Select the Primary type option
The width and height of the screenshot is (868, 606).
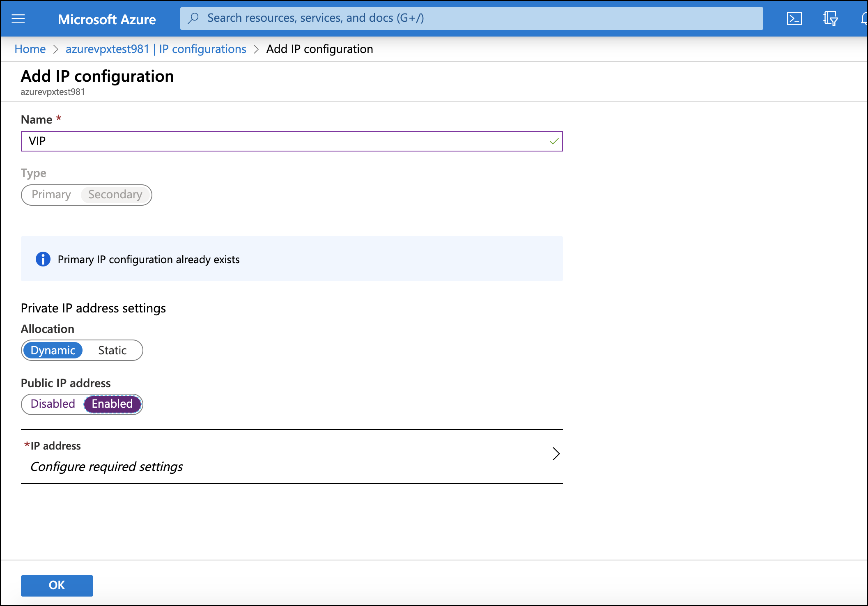51,195
